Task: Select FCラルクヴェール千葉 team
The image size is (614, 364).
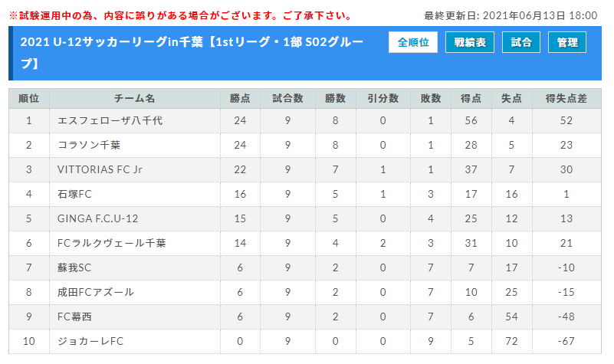Action: point(112,243)
